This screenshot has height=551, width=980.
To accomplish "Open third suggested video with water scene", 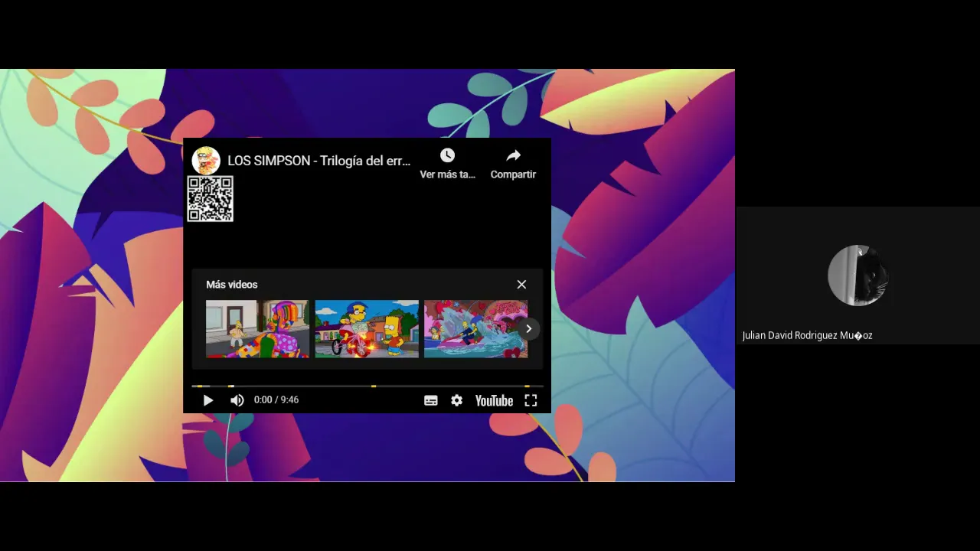I will click(475, 329).
